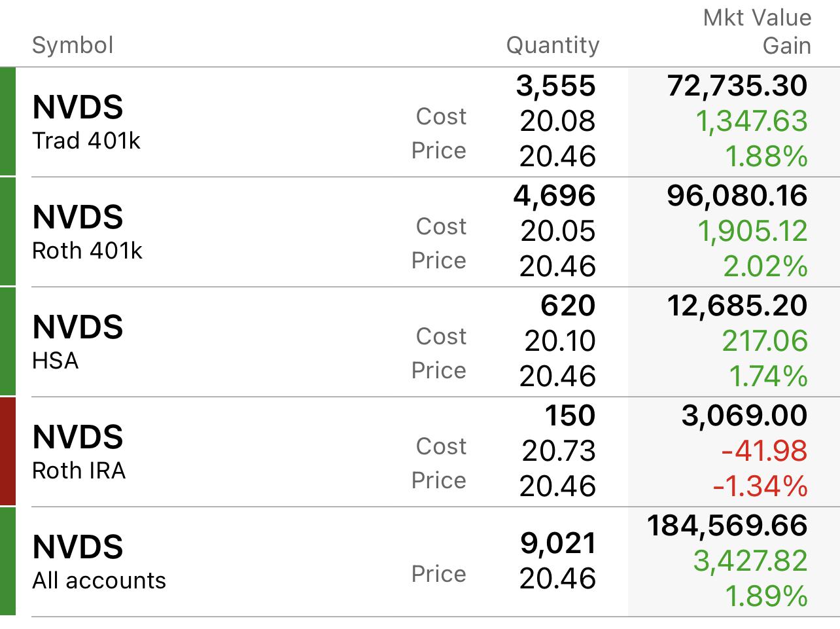Tap the red bar beside Roth IRA
The height and width of the screenshot is (629, 840).
(x=7, y=452)
